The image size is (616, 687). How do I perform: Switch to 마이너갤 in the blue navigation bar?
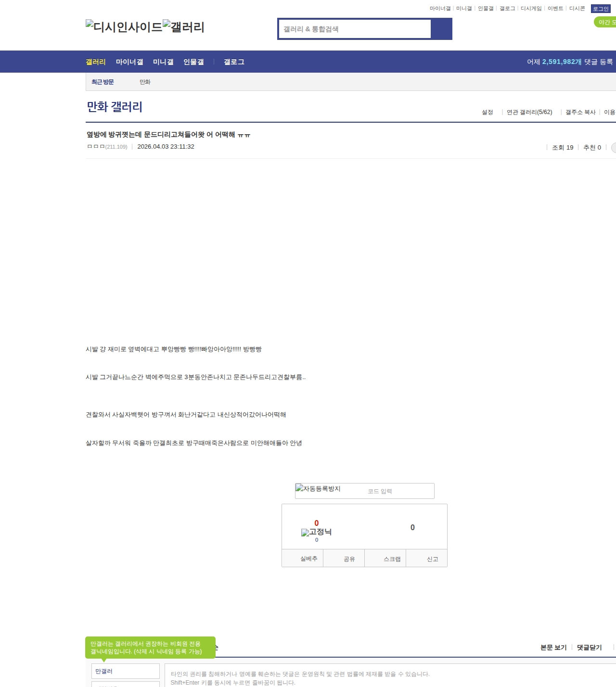click(x=129, y=62)
